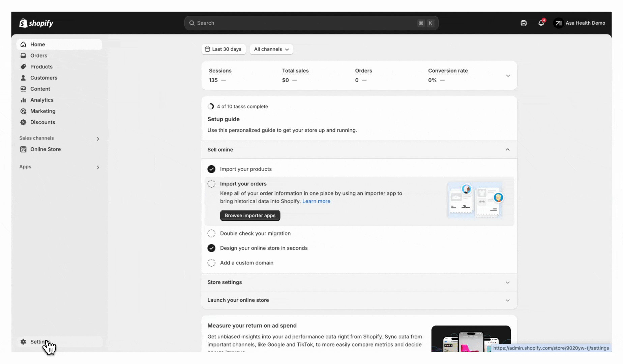Toggle Design your online store checkmark
623x364 pixels.
(x=211, y=248)
